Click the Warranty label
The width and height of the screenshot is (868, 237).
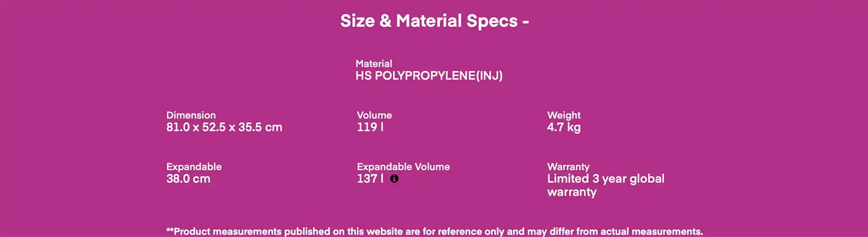568,167
